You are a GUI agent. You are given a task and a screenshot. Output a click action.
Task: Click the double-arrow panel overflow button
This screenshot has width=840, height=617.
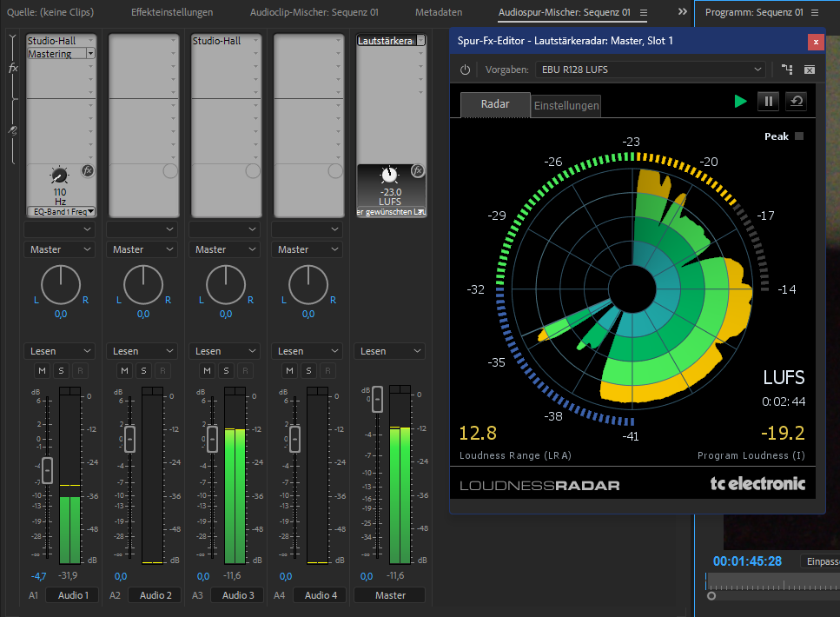pyautogui.click(x=683, y=12)
